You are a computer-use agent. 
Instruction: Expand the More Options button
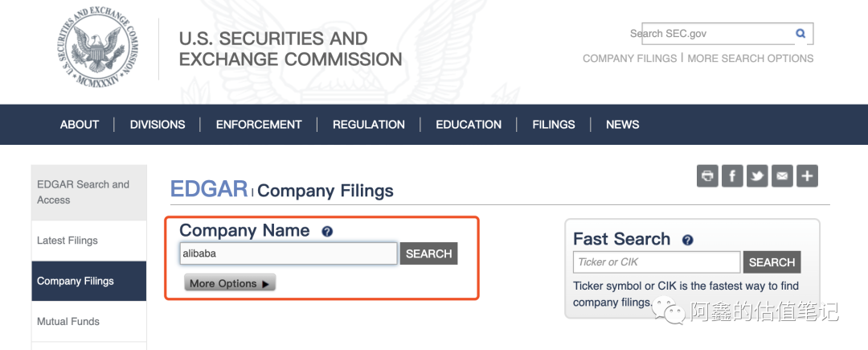coord(230,283)
